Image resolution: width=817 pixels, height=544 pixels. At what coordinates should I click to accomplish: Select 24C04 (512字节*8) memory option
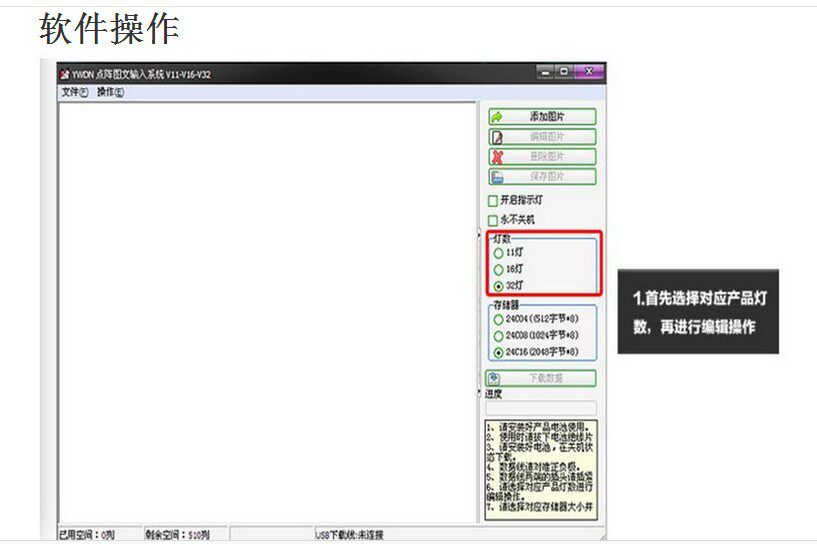click(498, 319)
